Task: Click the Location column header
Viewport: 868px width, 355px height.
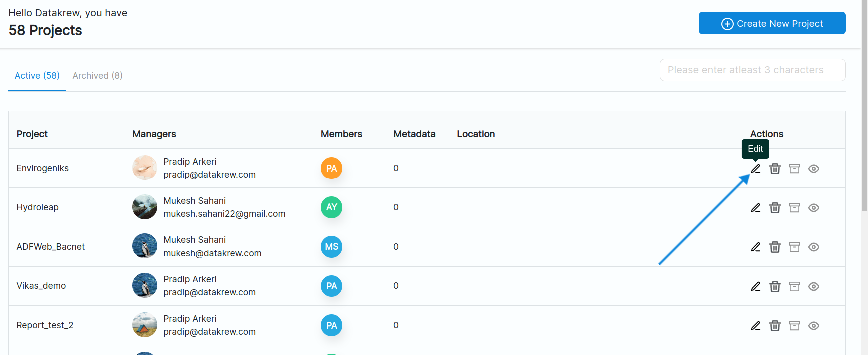Action: point(476,134)
